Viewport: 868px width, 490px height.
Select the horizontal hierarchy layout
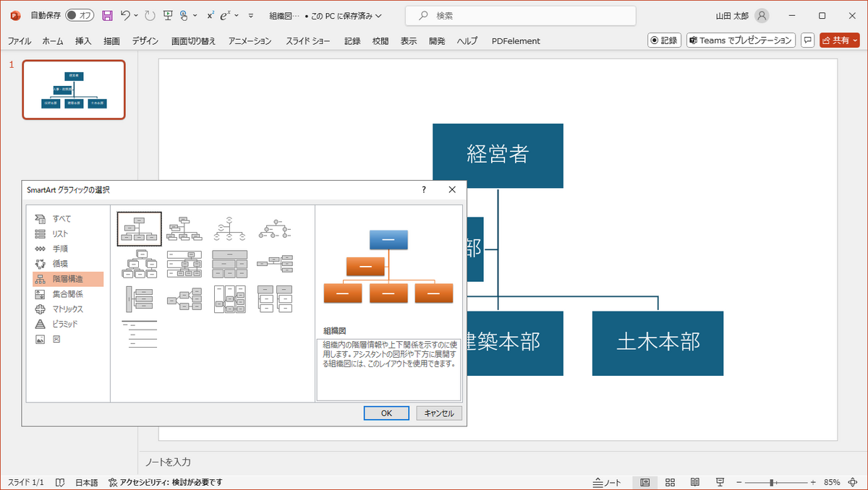pos(184,298)
